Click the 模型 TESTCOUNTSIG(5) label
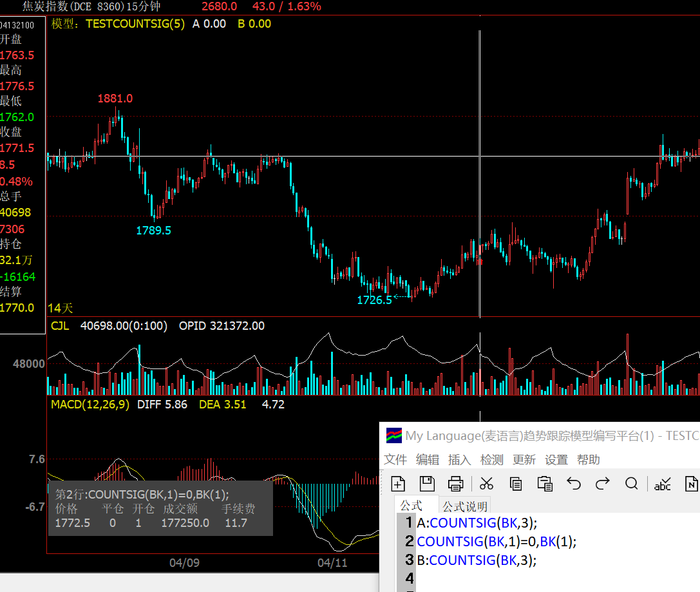 [118, 24]
